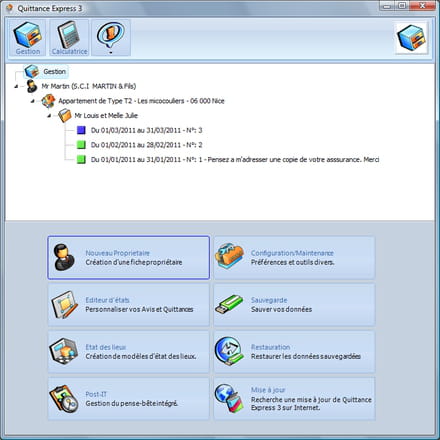Click the Etat des lieux room icon
440x440 pixels.
(x=64, y=351)
